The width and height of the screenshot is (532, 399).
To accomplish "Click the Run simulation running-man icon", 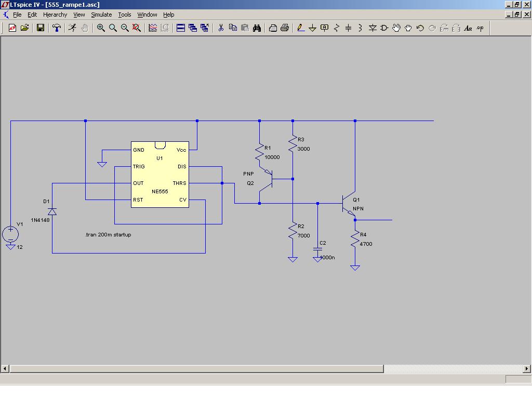I will click(x=72, y=28).
